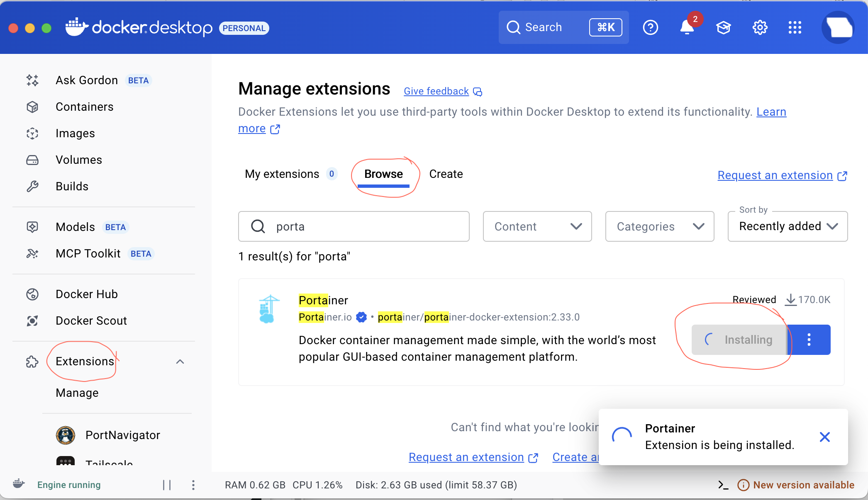The height and width of the screenshot is (500, 868).
Task: Open engine options three-dot menu
Action: (x=193, y=485)
